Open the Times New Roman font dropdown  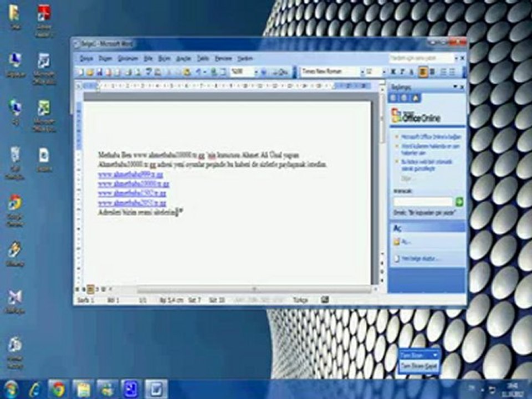pos(362,72)
